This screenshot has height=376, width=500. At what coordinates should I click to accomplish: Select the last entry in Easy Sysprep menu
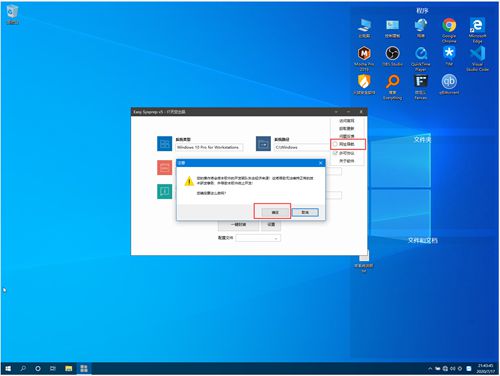pyautogui.click(x=347, y=161)
